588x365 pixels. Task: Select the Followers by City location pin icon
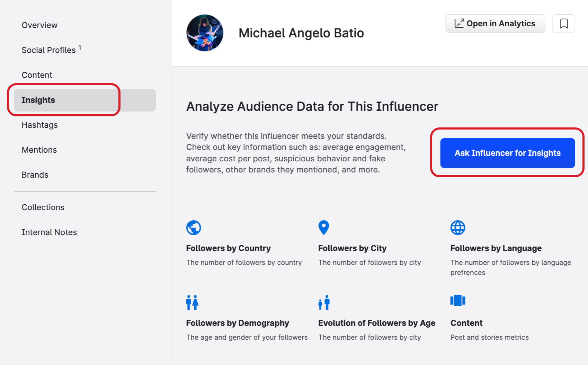323,228
